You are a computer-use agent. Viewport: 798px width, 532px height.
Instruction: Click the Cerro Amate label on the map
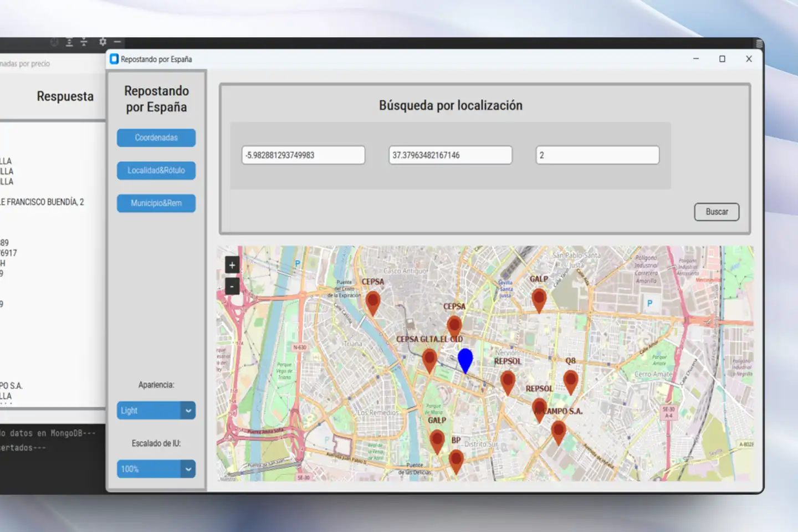tap(653, 374)
